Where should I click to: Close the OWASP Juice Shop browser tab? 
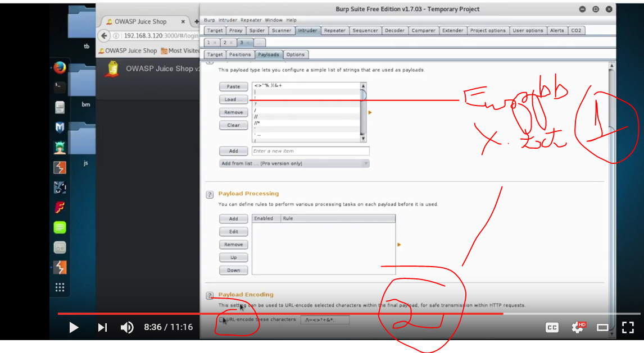183,21
